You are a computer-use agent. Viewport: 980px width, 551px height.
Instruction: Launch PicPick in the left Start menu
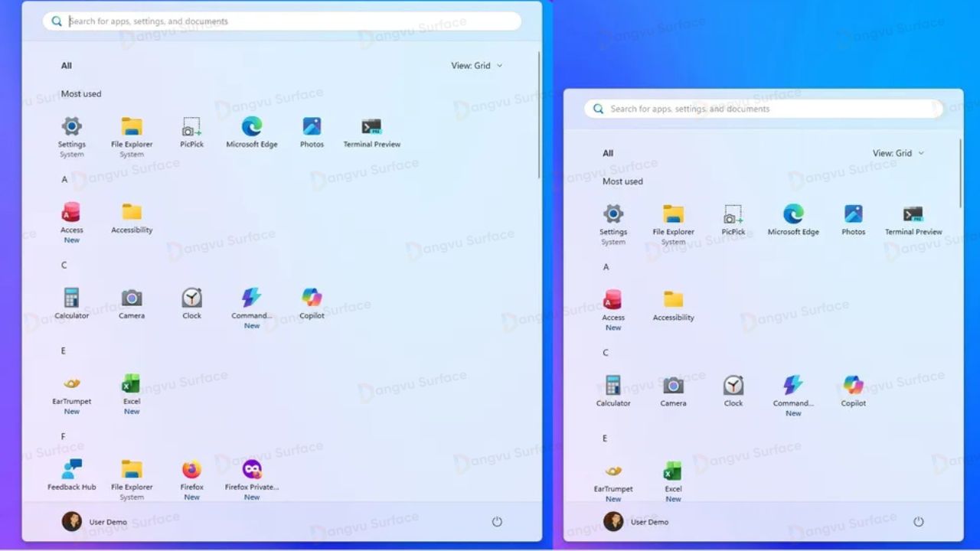[191, 132]
